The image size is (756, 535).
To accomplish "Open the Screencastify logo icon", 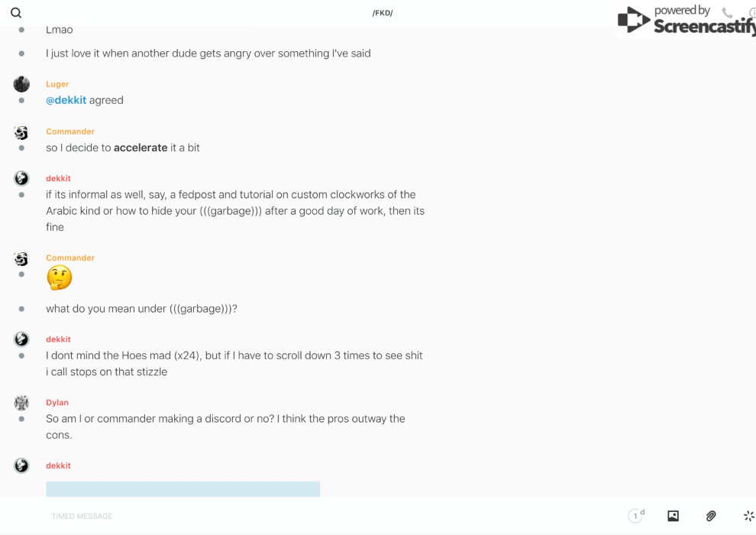I will [x=634, y=20].
